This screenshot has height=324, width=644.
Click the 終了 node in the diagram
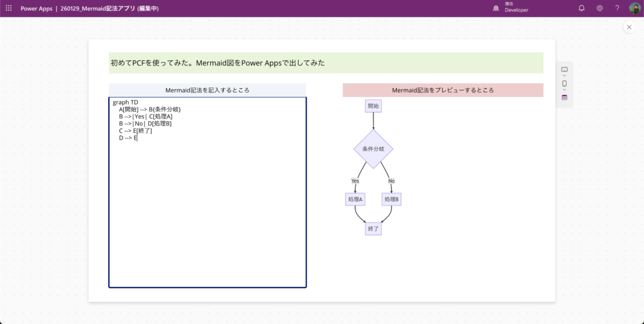point(373,228)
